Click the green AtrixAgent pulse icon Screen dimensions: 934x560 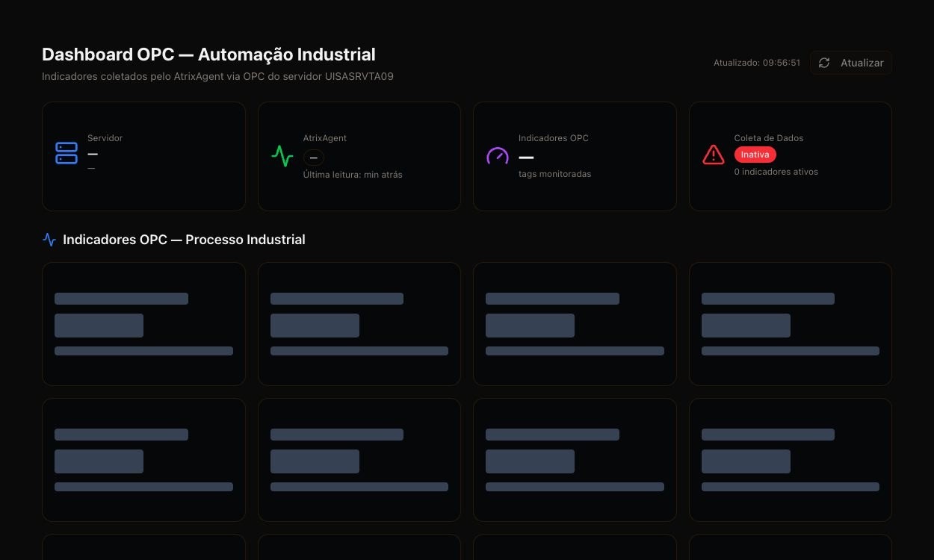[282, 156]
